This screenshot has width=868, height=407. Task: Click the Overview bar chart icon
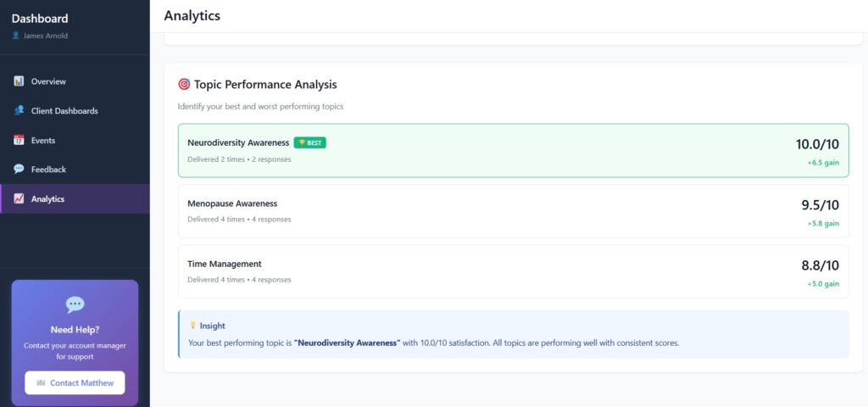(x=19, y=81)
